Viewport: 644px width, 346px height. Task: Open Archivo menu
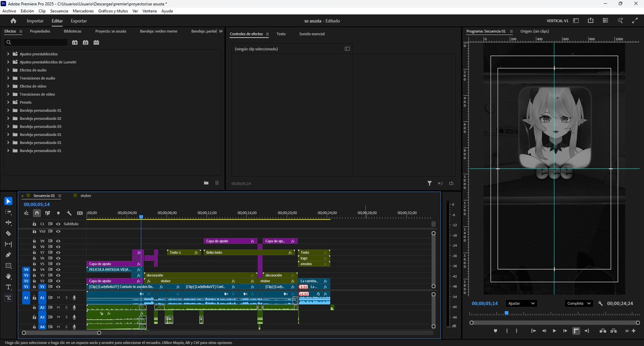(9, 11)
